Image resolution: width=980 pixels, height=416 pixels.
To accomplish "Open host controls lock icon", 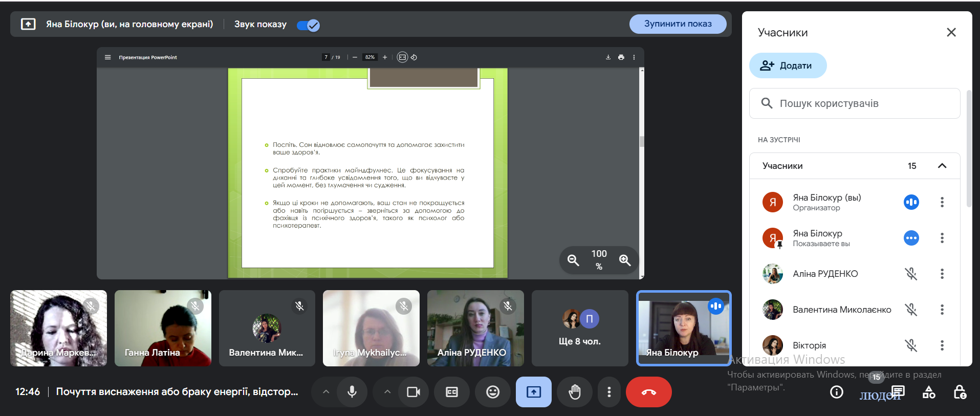I will [x=960, y=392].
